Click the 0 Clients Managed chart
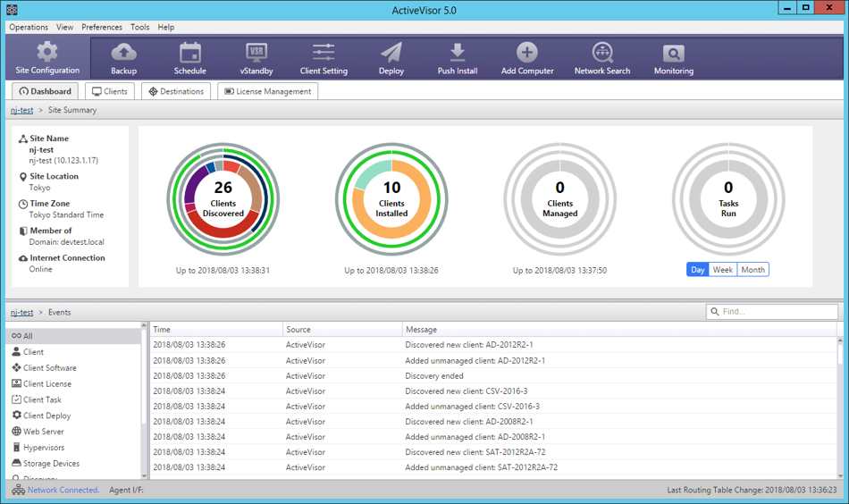The height and width of the screenshot is (504, 849). (559, 198)
